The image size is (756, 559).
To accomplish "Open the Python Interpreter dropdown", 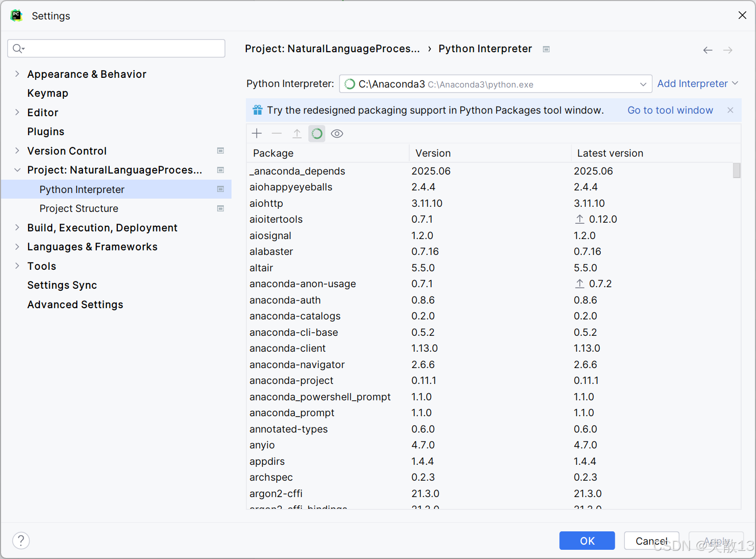I will (495, 84).
